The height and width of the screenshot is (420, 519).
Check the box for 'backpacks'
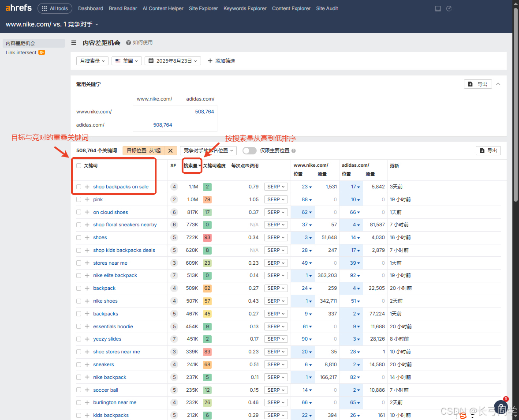(x=79, y=314)
